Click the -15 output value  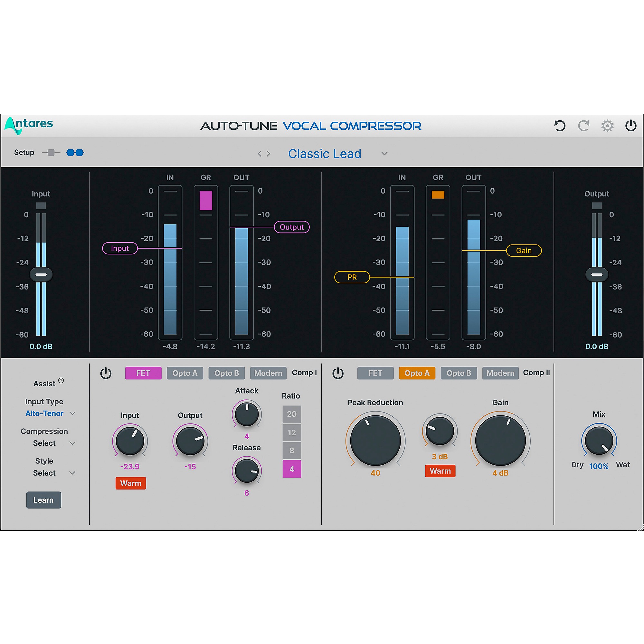point(190,467)
